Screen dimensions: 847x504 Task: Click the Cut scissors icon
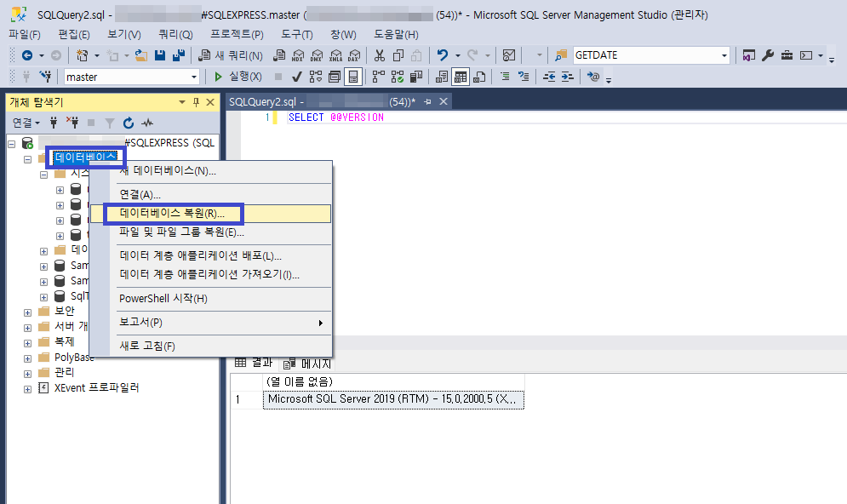380,55
